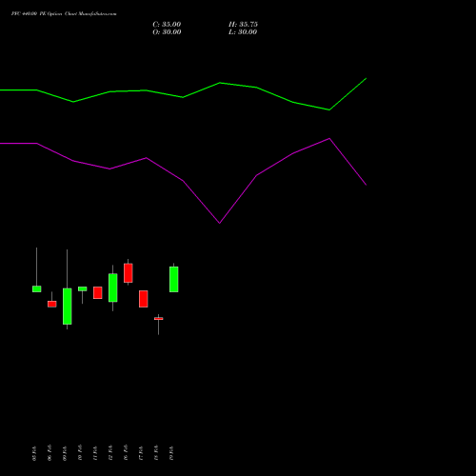Click the low value L: 30.00
Image resolution: width=476 pixels, height=476 pixels.
pyautogui.click(x=243, y=32)
